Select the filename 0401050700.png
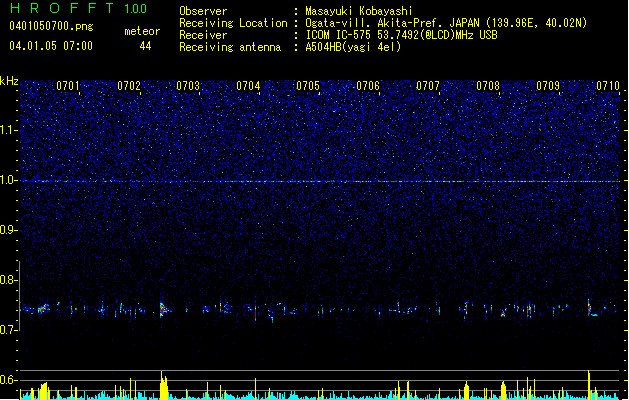629x400 pixels. (x=51, y=26)
